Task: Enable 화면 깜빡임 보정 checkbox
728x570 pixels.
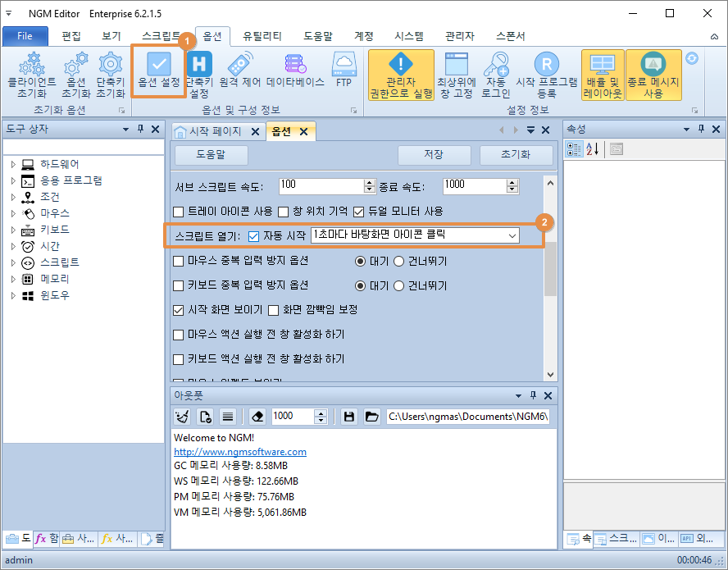Action: tap(274, 310)
